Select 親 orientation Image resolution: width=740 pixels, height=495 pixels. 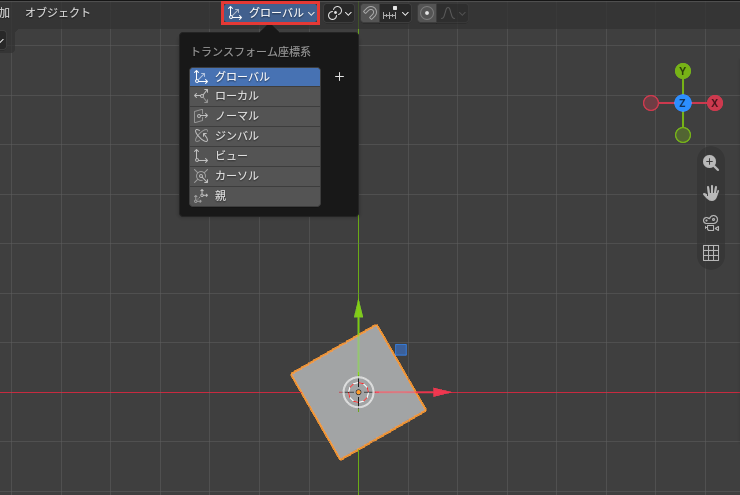click(255, 196)
